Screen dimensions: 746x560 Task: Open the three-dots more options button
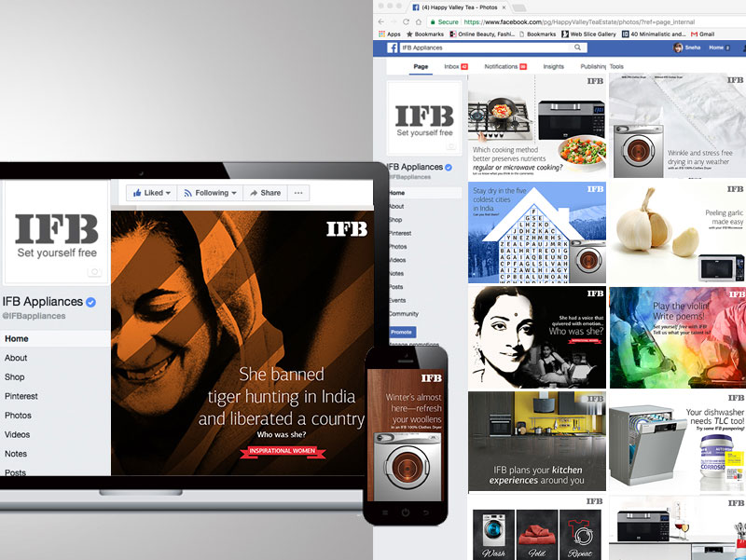tap(298, 193)
